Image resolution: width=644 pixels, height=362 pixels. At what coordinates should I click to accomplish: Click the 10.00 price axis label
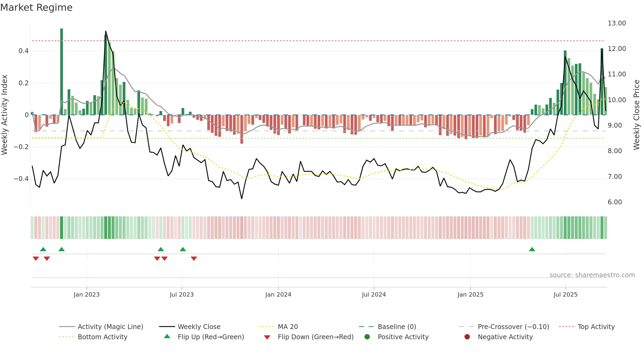pyautogui.click(x=617, y=100)
